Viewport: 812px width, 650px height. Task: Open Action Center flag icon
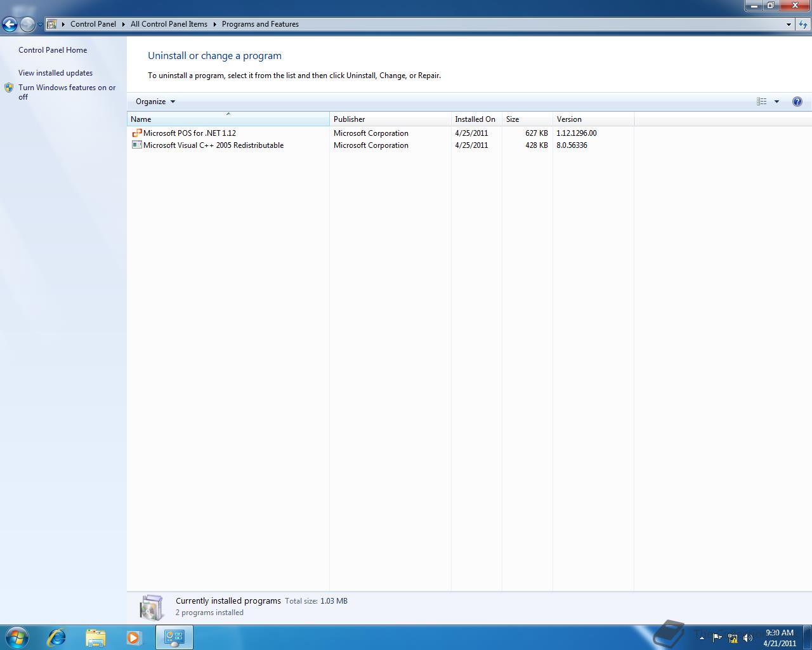717,638
